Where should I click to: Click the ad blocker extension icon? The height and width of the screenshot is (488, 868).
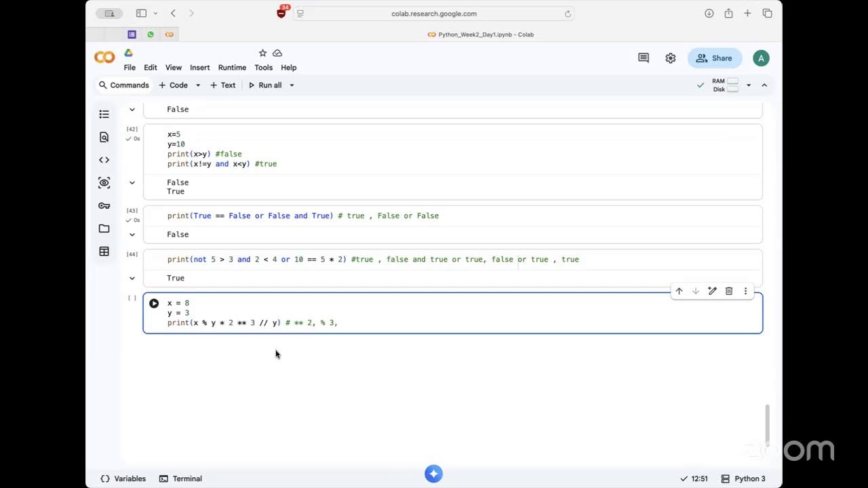281,12
